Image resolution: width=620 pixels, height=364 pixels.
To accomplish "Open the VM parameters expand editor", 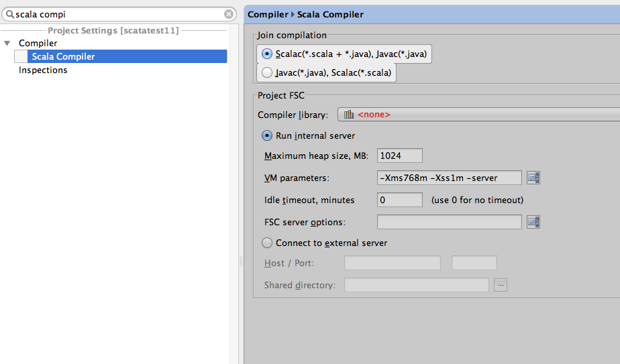I will [533, 178].
